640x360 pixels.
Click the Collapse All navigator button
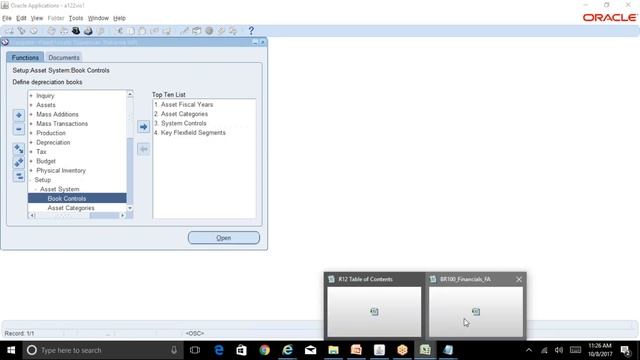click(19, 176)
